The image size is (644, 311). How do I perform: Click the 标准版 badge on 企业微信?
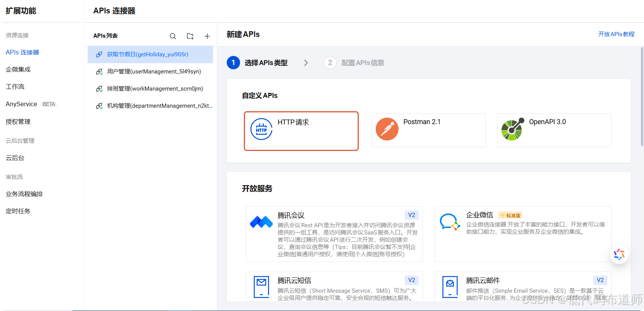click(x=510, y=215)
